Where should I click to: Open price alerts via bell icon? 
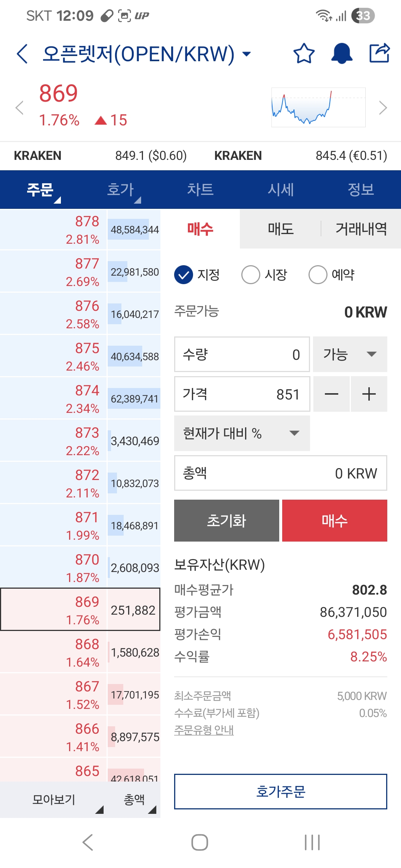click(x=342, y=54)
